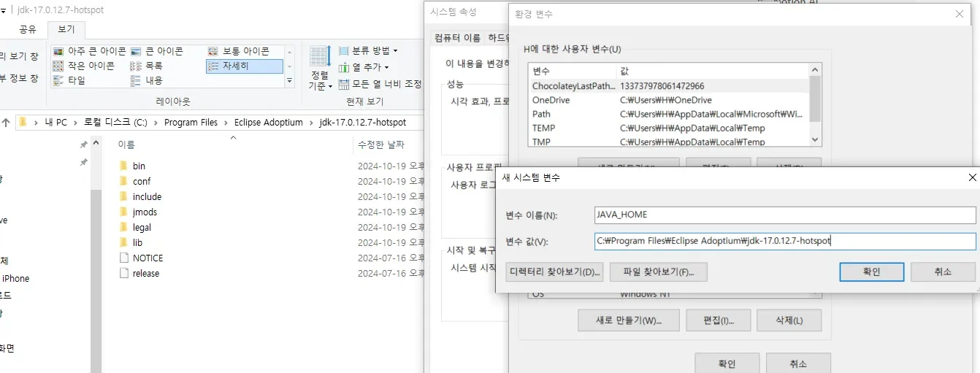Screen dimensions: 980x373
Task: Click the 변수 값 path input field
Action: [786, 242]
